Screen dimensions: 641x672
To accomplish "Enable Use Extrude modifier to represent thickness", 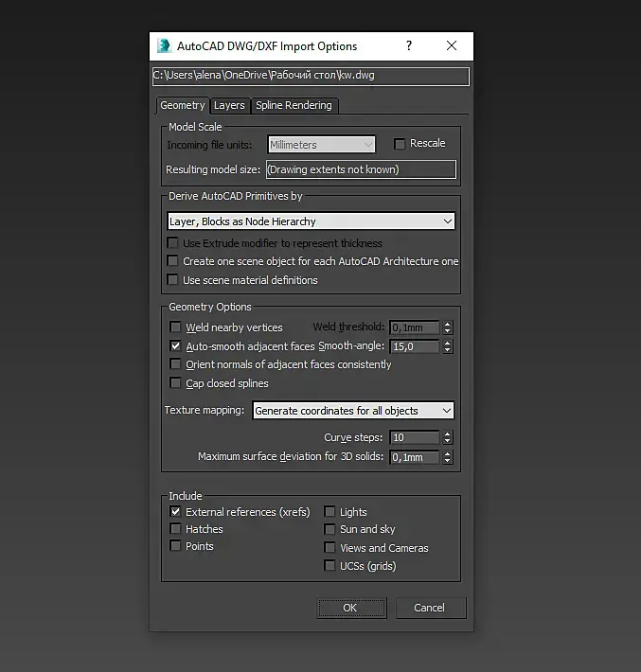I will click(x=172, y=243).
